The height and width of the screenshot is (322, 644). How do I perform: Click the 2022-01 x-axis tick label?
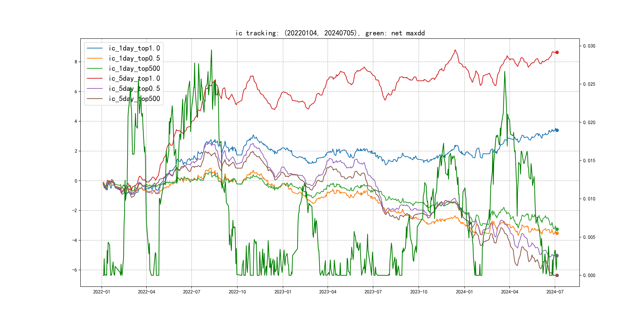click(x=102, y=292)
